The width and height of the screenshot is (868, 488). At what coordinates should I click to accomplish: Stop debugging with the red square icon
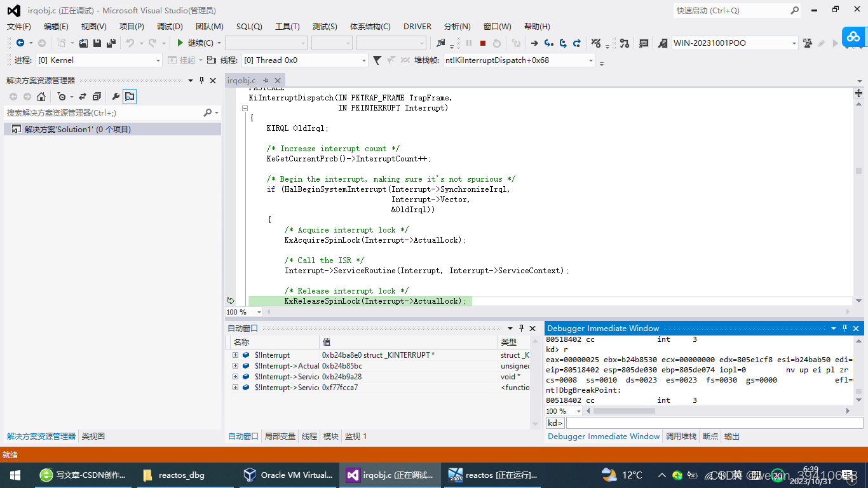coord(483,43)
